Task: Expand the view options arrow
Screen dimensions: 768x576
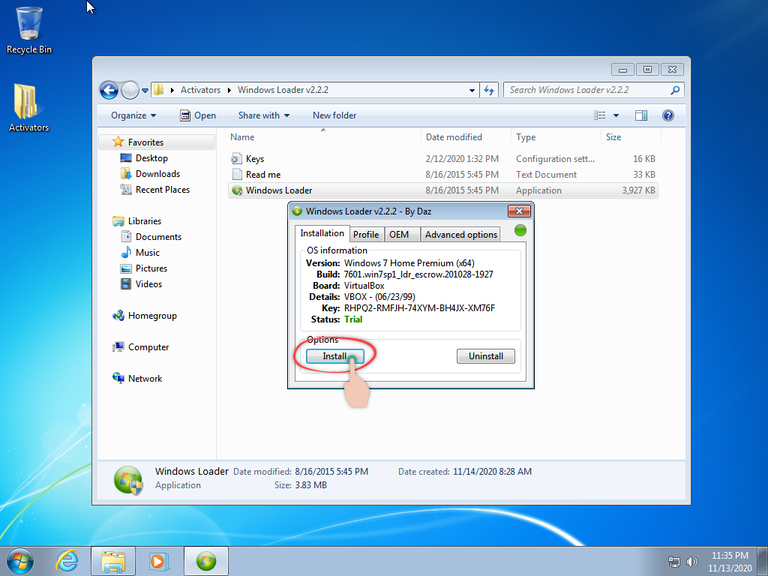Action: click(x=616, y=116)
